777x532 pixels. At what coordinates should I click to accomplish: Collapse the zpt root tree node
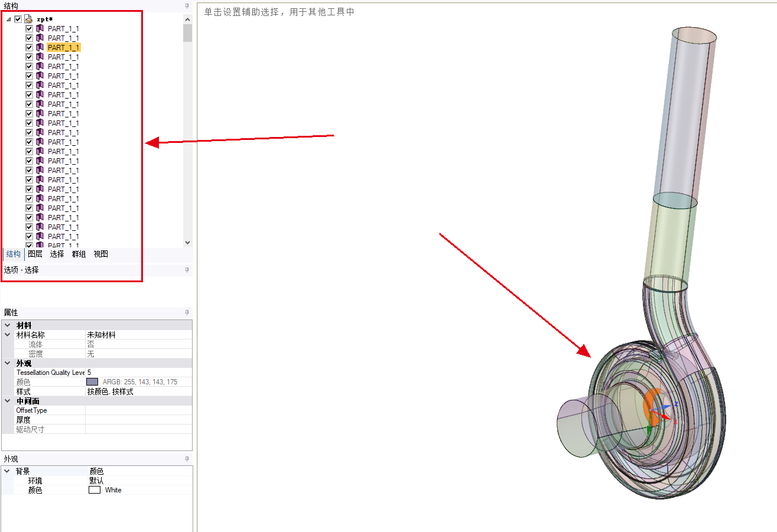click(8, 19)
